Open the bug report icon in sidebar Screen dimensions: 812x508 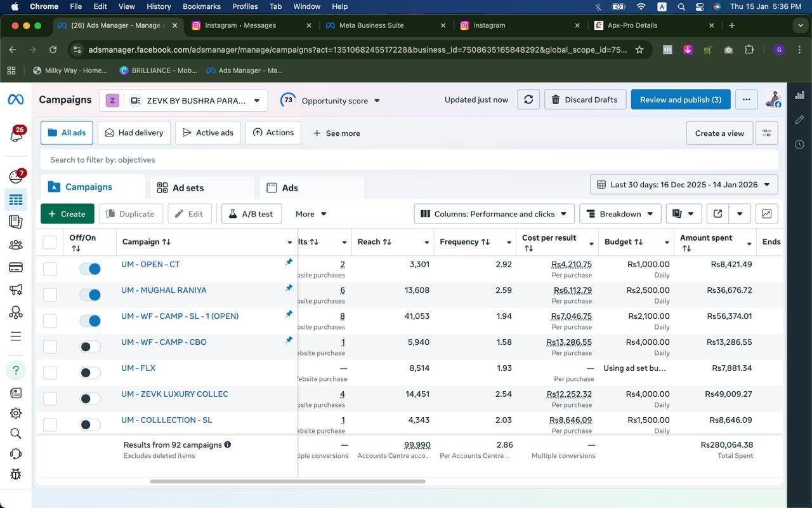(16, 474)
